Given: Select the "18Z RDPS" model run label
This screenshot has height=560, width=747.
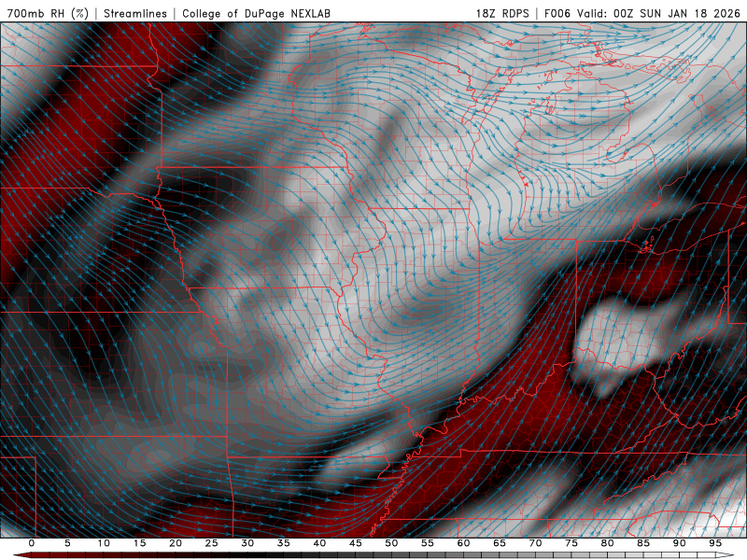Looking at the screenshot, I should pos(502,13).
